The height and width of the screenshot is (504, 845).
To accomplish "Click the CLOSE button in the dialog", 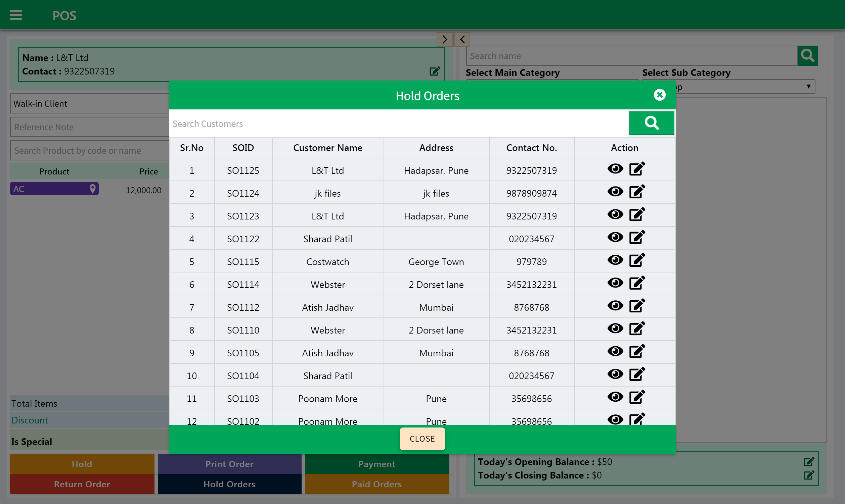I will pos(422,439).
